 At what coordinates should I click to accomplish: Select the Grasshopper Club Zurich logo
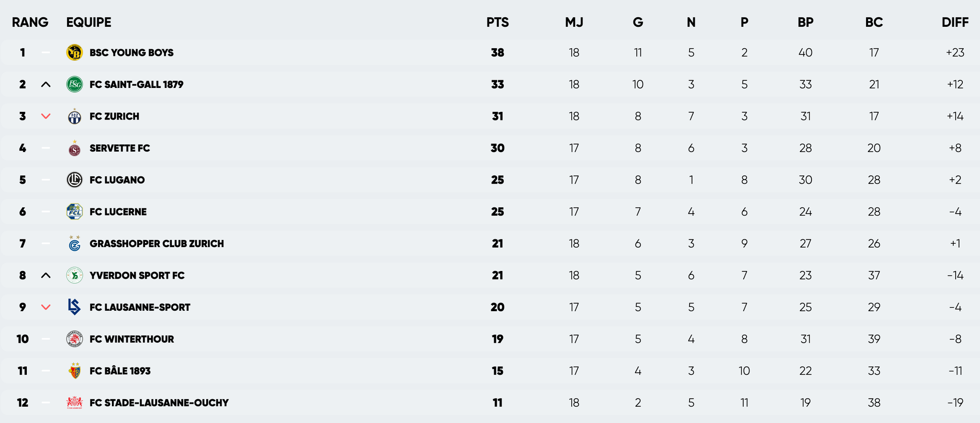click(74, 244)
